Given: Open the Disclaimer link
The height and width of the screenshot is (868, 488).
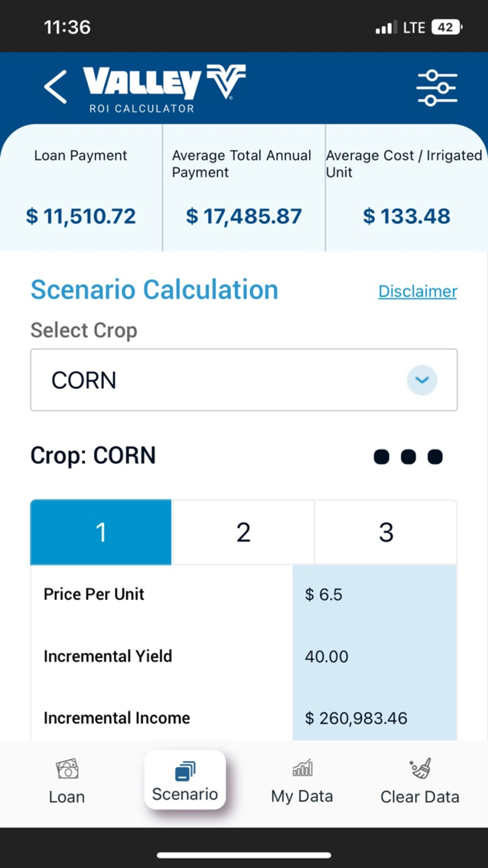Looking at the screenshot, I should [x=417, y=291].
